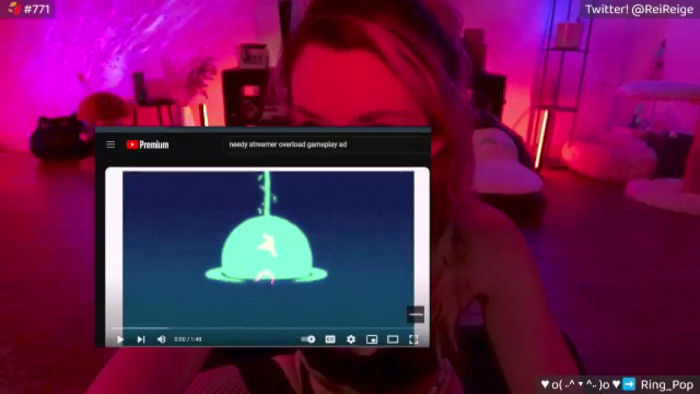Click the Ring_Pop username label
This screenshot has height=394, width=700.
(x=667, y=385)
